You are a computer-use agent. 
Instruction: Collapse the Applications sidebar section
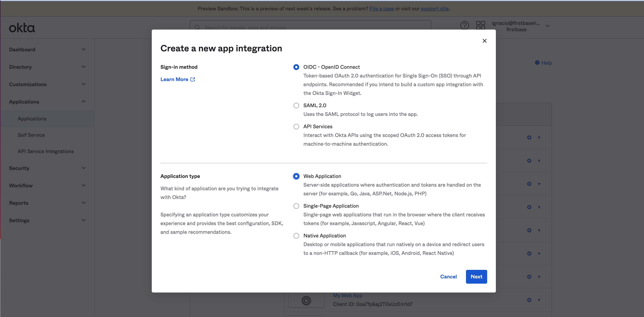[x=47, y=102]
